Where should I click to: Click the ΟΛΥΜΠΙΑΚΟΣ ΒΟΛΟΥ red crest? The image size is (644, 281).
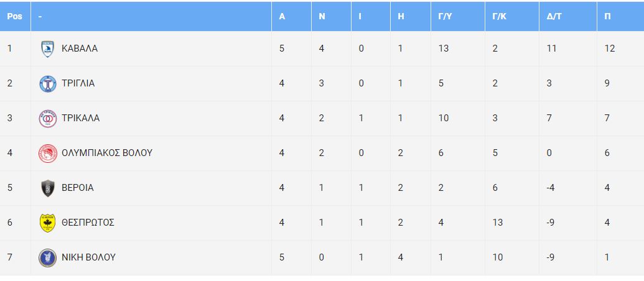(48, 154)
